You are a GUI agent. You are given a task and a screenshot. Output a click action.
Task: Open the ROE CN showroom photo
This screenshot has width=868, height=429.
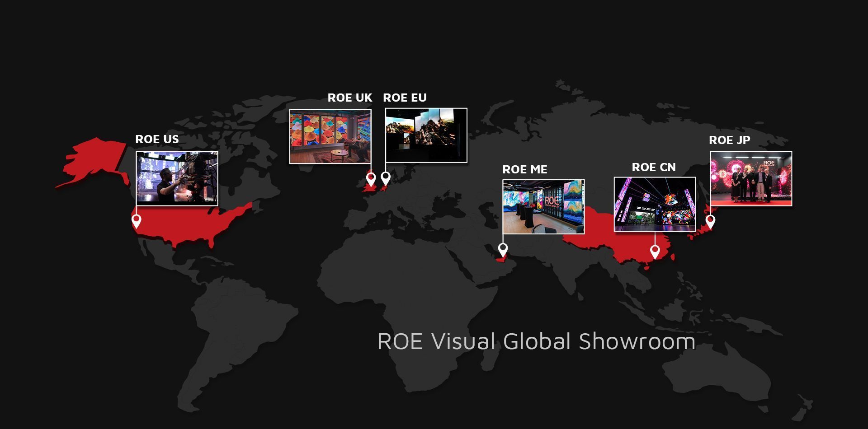pos(655,204)
